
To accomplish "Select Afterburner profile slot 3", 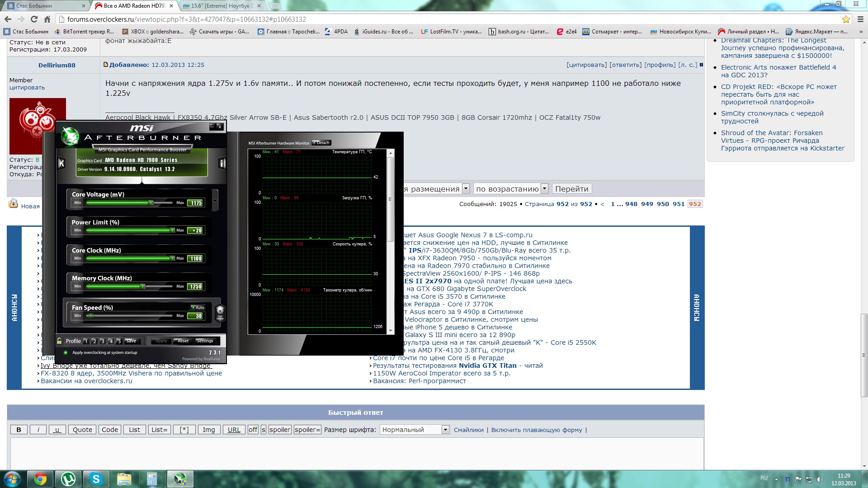I will point(103,341).
